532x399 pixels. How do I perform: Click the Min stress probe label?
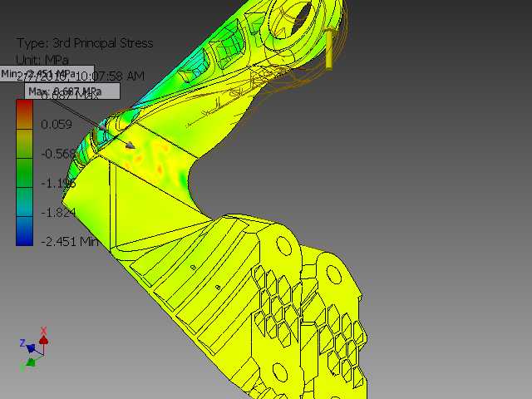coord(47,74)
